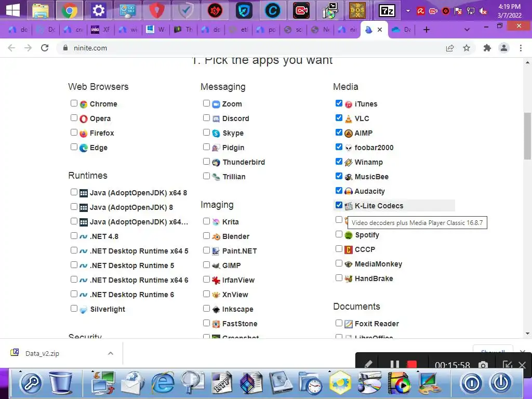Open the Chrome three-dot menu
532x399 pixels.
click(x=521, y=48)
